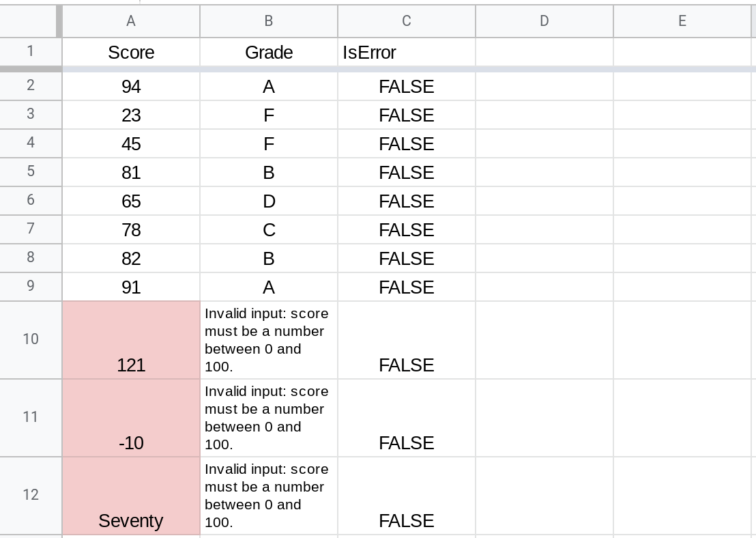Click the IsError header cell
756x538 pixels.
click(x=407, y=52)
